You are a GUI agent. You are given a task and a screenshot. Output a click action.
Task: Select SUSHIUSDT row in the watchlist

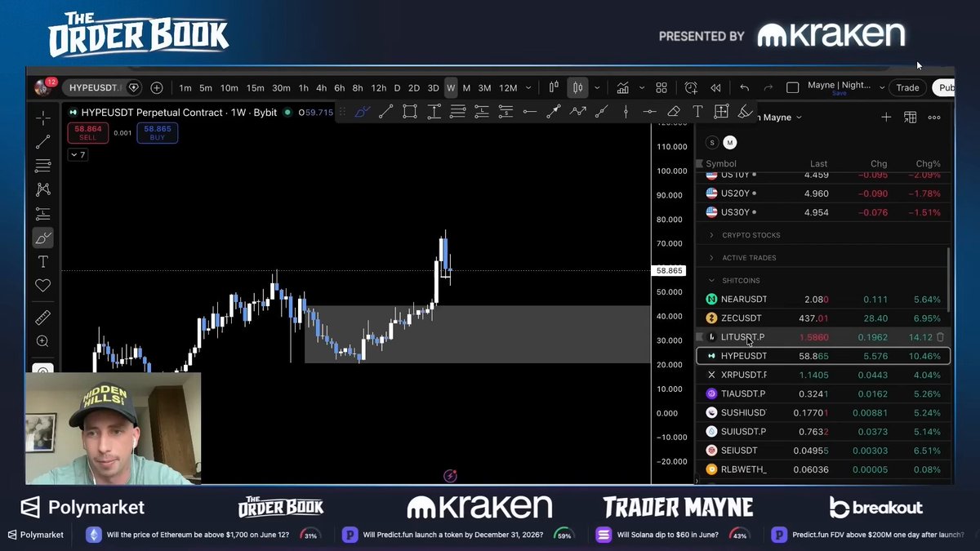[x=823, y=412]
